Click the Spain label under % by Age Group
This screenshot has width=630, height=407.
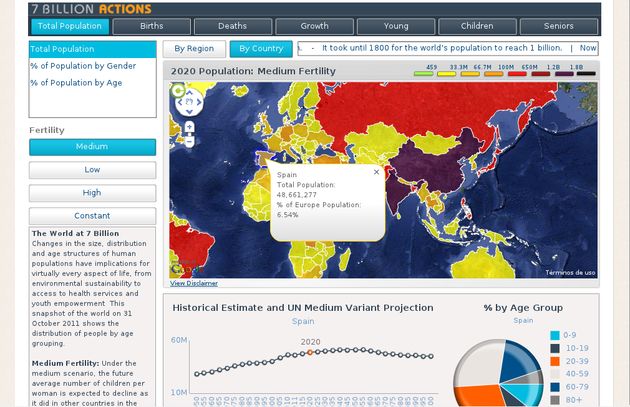click(523, 320)
